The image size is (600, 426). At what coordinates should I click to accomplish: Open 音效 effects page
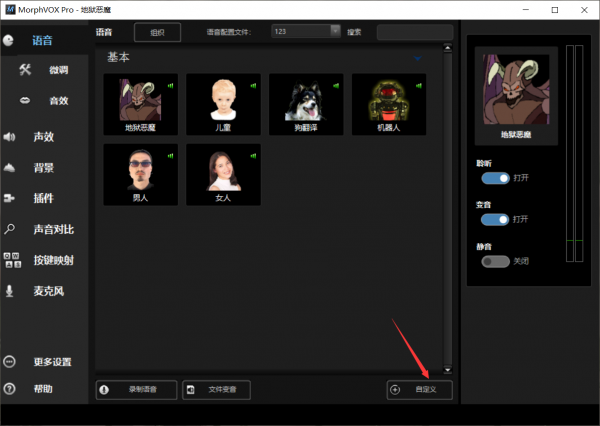[x=59, y=101]
